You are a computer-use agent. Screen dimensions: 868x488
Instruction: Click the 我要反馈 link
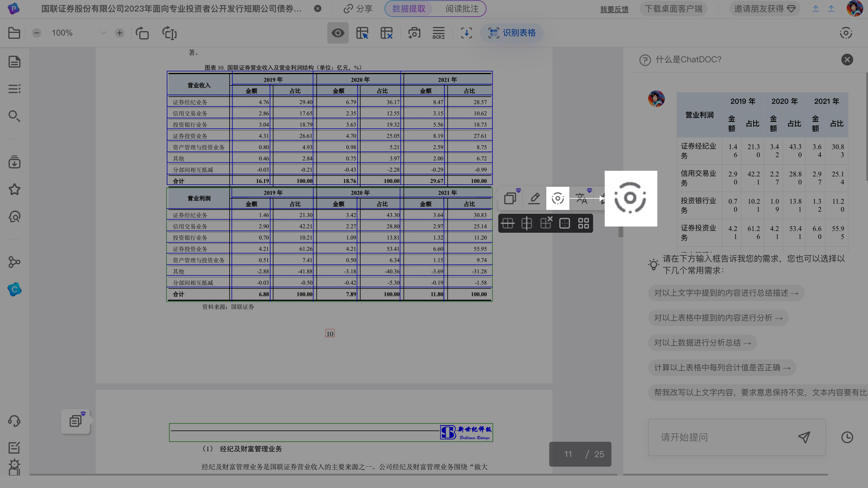[614, 9]
